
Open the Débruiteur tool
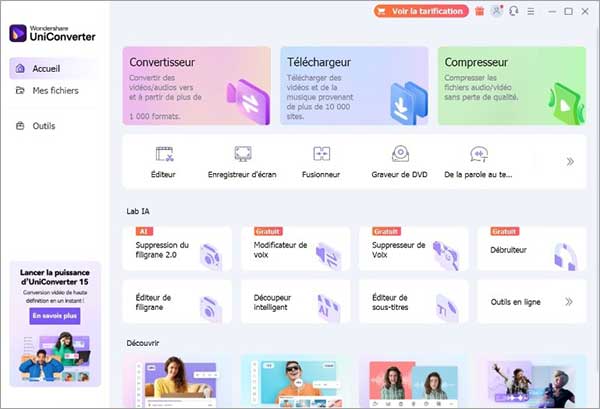click(x=532, y=249)
